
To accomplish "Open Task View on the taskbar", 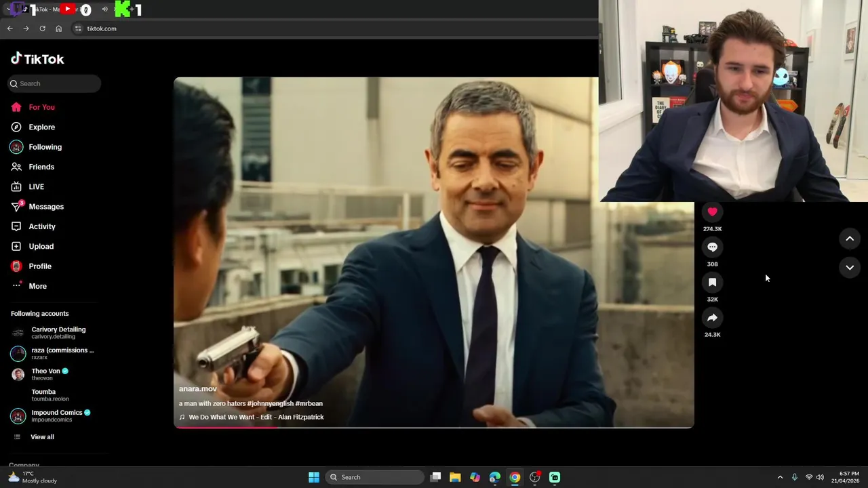I will pyautogui.click(x=435, y=477).
